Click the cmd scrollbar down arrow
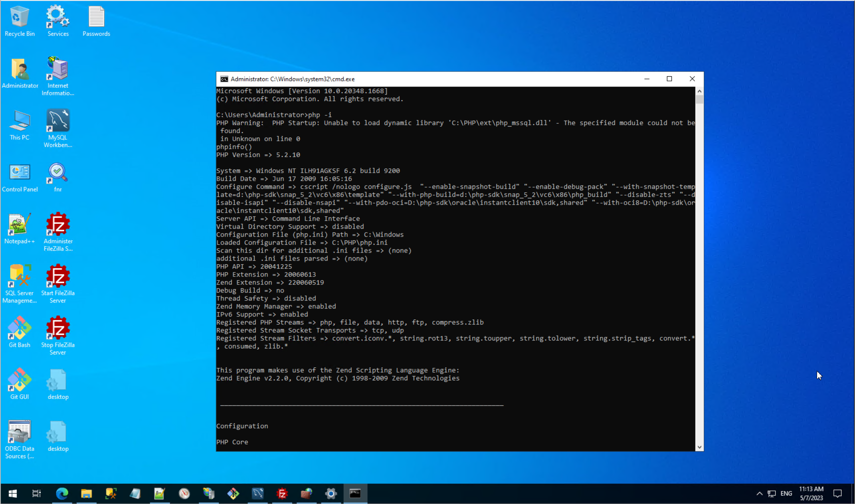The height and width of the screenshot is (504, 855). pos(699,447)
